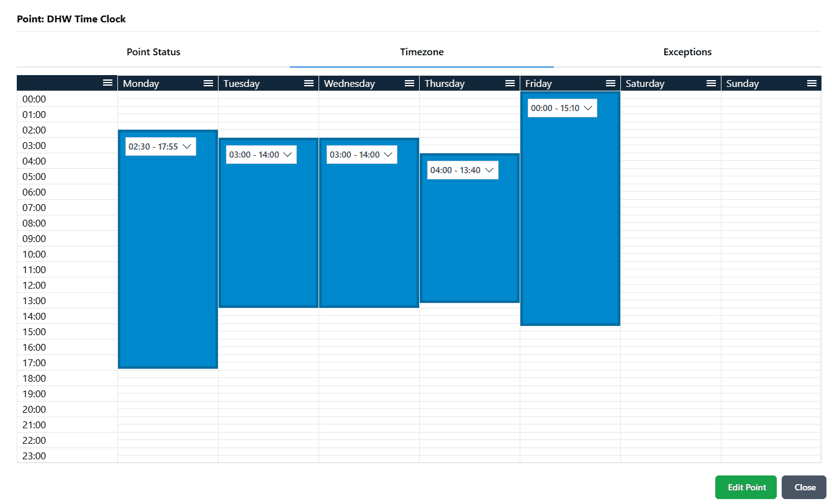This screenshot has height=504, width=832.
Task: Open the Friday column hamburger menu
Action: [x=610, y=83]
